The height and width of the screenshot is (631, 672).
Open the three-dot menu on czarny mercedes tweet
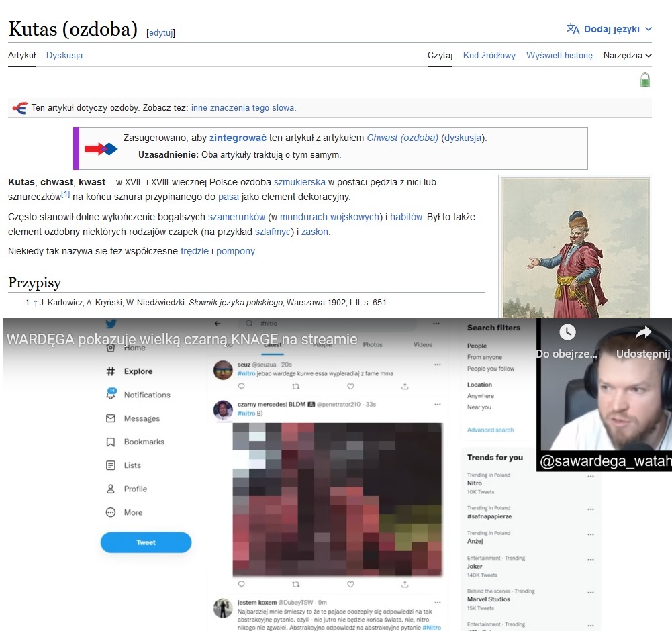coord(438,404)
